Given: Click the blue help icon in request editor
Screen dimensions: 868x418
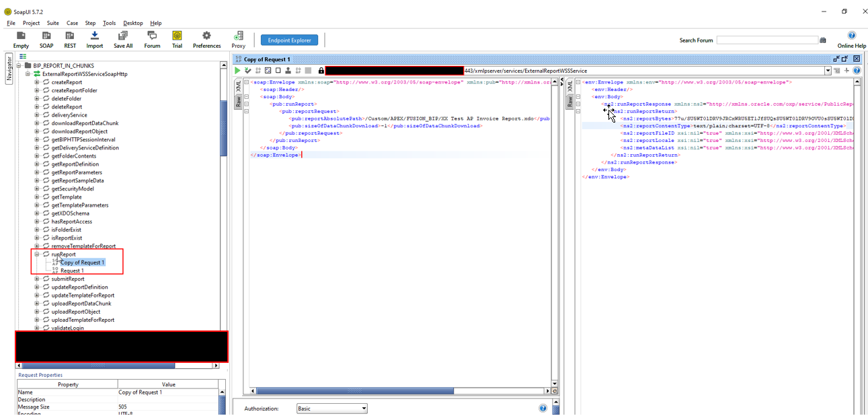Looking at the screenshot, I should coord(857,71).
